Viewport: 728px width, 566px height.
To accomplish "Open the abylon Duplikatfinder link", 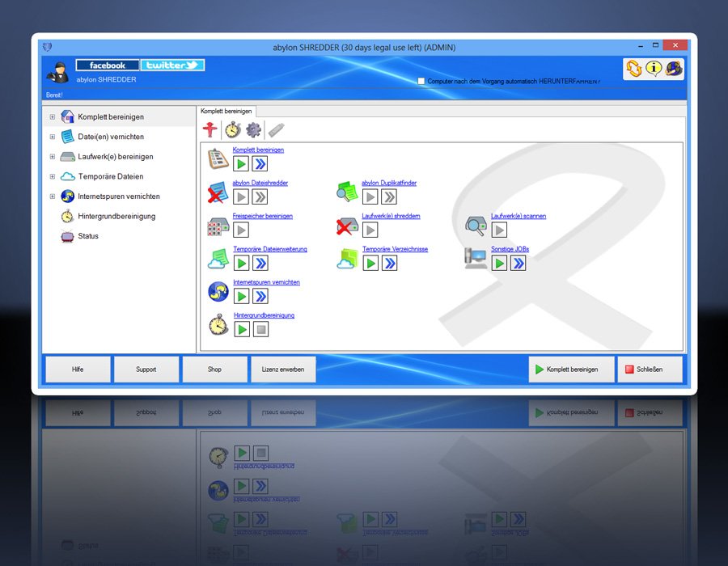I will pyautogui.click(x=389, y=183).
